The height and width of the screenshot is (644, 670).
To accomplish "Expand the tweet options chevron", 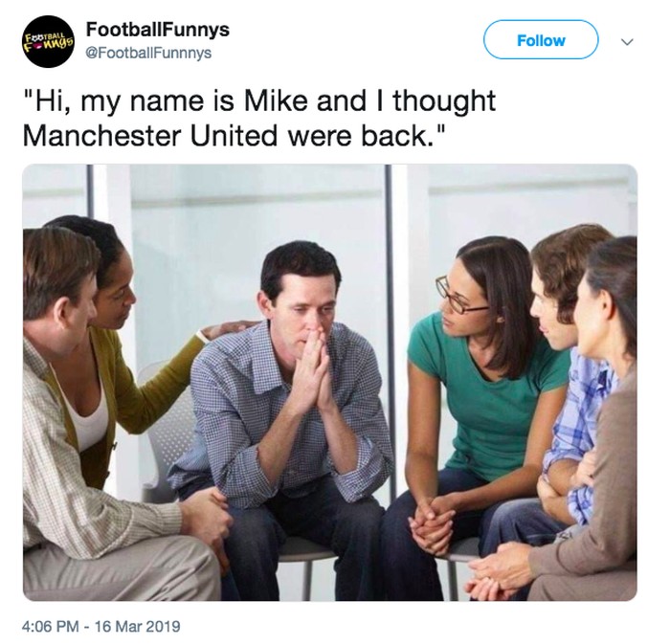I will [626, 42].
